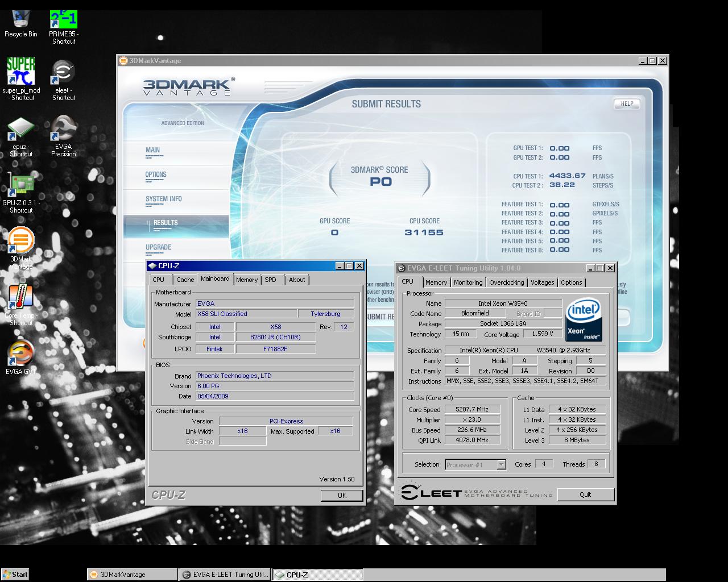Click the Multiplier x 23.0 field
Screen dimensions: 728x582
coord(471,419)
